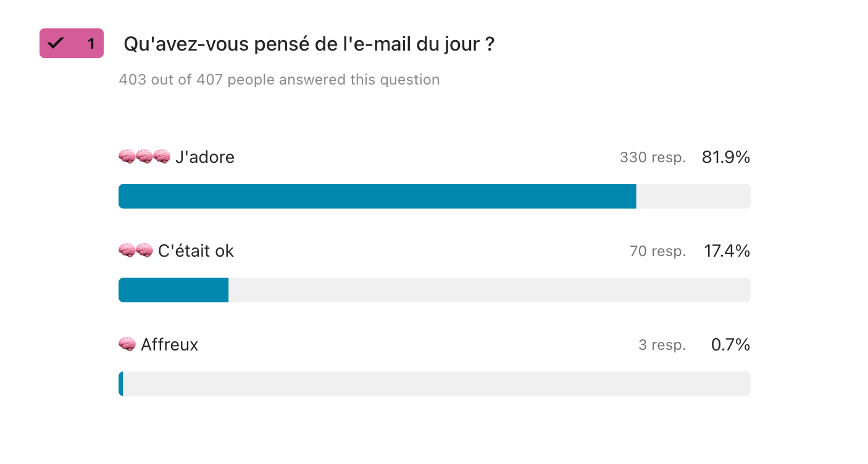The image size is (868, 464).
Task: Click the question number 1 in badge
Action: pos(91,44)
